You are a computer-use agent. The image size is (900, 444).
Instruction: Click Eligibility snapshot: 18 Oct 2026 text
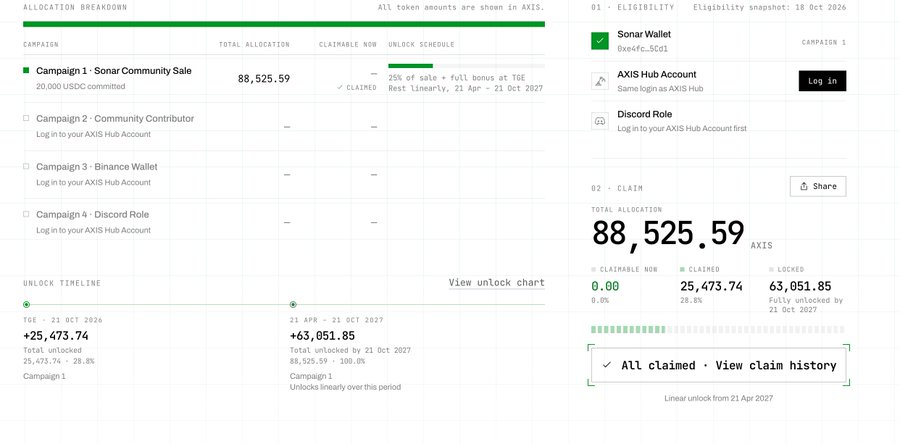pyautogui.click(x=769, y=7)
